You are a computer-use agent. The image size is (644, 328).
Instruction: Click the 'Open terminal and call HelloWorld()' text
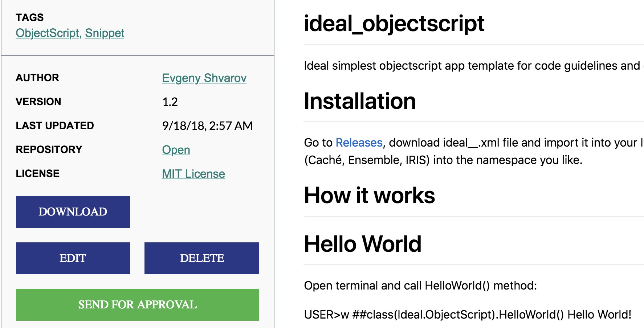tap(420, 286)
